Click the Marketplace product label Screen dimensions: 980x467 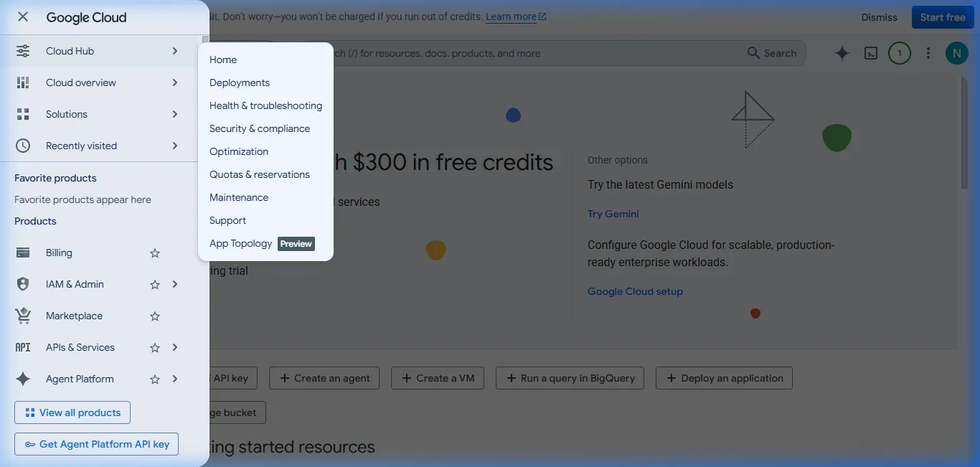click(74, 316)
